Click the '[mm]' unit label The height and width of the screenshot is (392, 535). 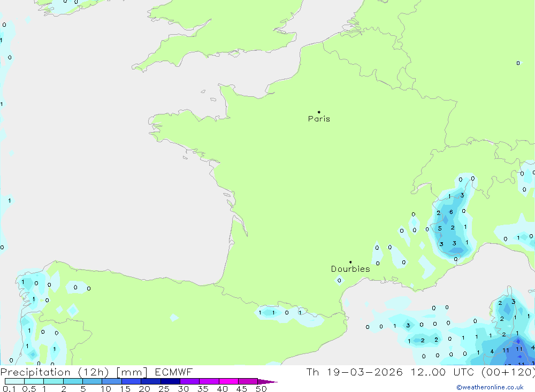click(132, 372)
